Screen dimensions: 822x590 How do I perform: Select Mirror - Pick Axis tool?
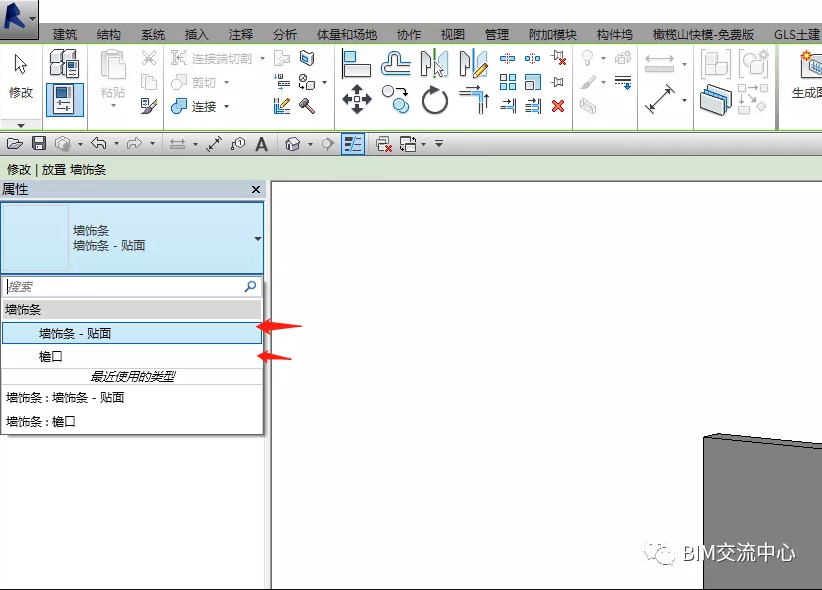pyautogui.click(x=435, y=63)
